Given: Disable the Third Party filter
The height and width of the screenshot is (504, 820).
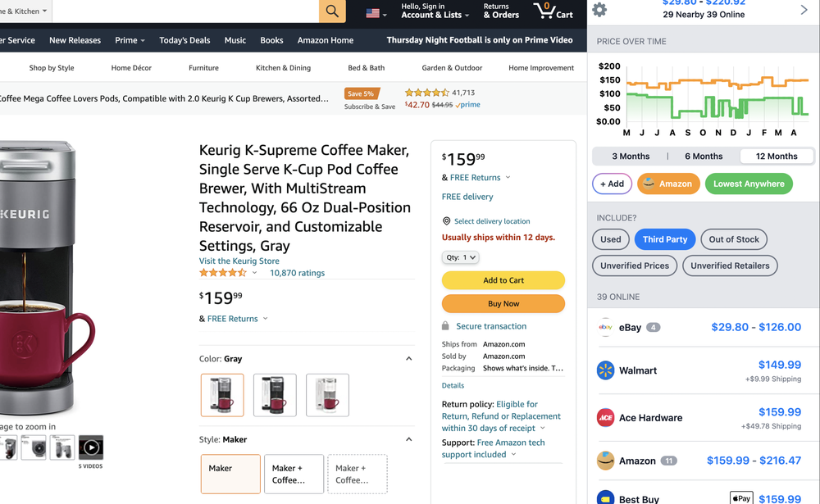Looking at the screenshot, I should click(664, 239).
